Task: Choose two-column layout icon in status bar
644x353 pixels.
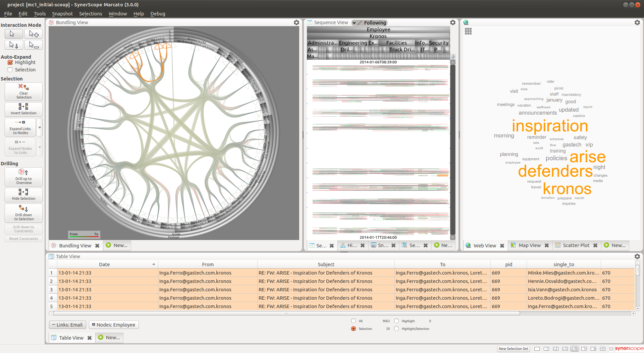Action: point(546,349)
